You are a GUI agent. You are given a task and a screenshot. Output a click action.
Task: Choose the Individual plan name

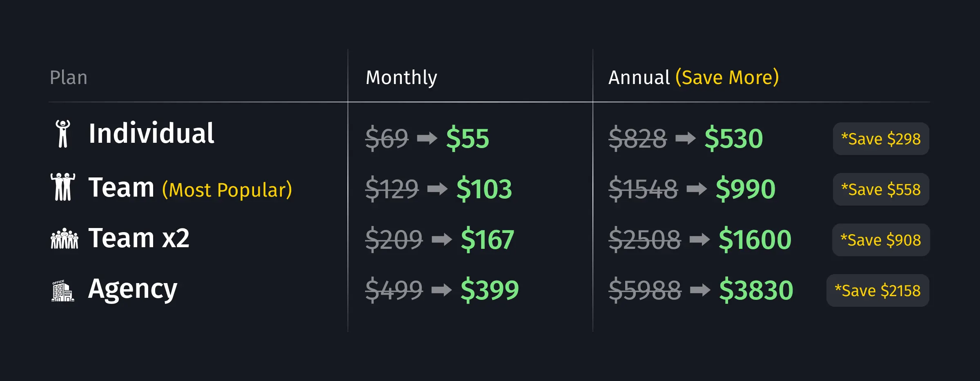(151, 134)
